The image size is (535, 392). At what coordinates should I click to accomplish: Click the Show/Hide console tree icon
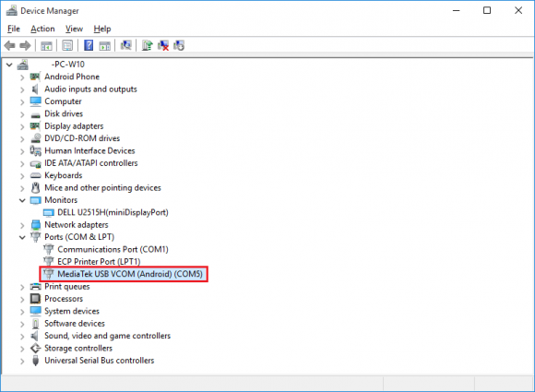pos(46,45)
